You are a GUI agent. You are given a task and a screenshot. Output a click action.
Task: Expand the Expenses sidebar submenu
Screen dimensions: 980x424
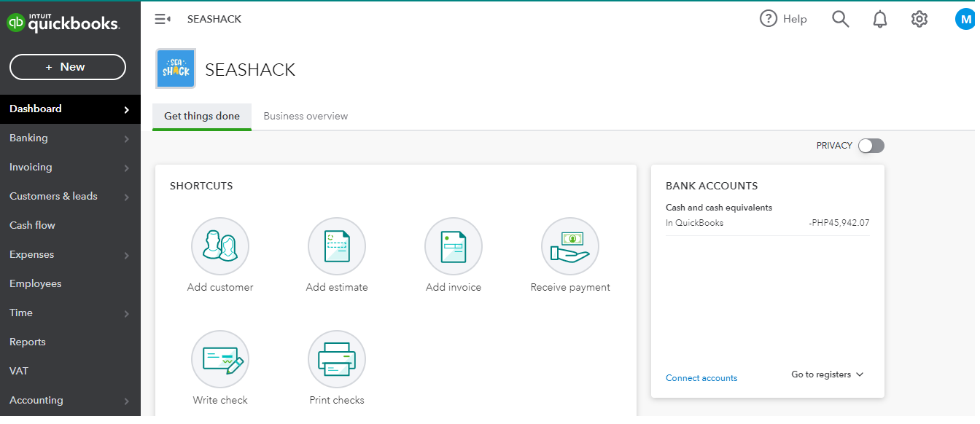(x=127, y=255)
